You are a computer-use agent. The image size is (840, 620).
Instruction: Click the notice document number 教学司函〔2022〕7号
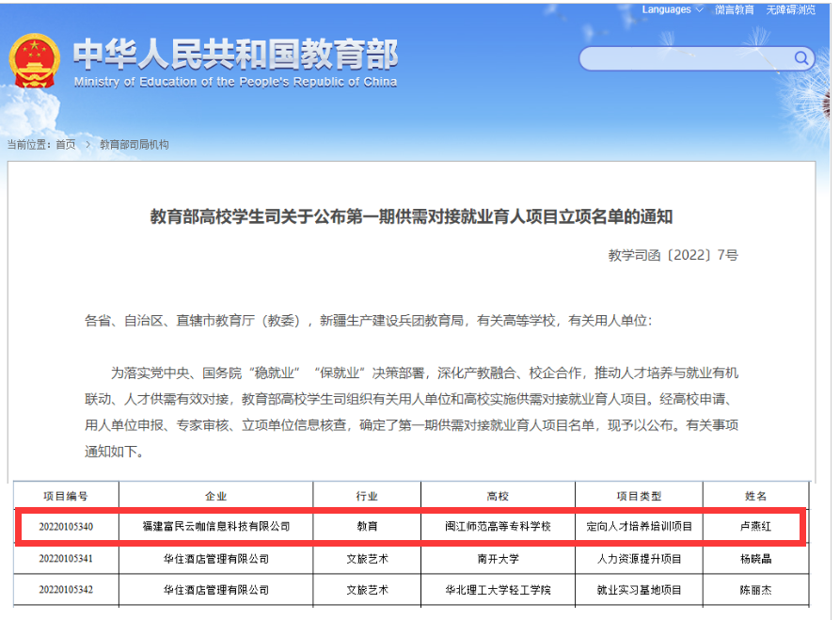pyautogui.click(x=673, y=255)
